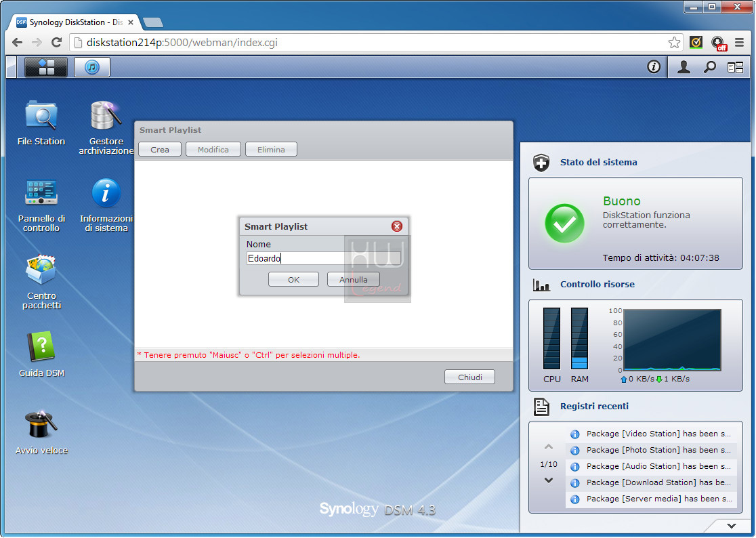Screen dimensions: 756x538
Task: Open Centro pacchetti package center
Action: (41, 270)
